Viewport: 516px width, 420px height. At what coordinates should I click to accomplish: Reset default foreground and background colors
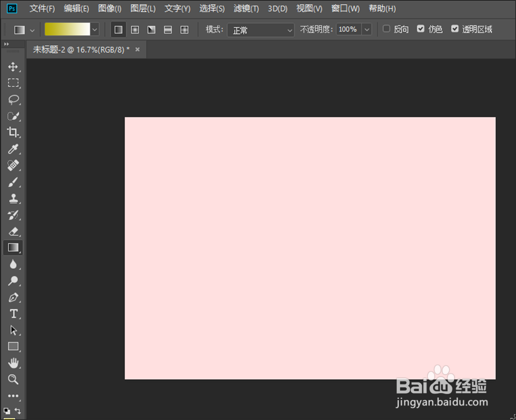(x=7, y=411)
